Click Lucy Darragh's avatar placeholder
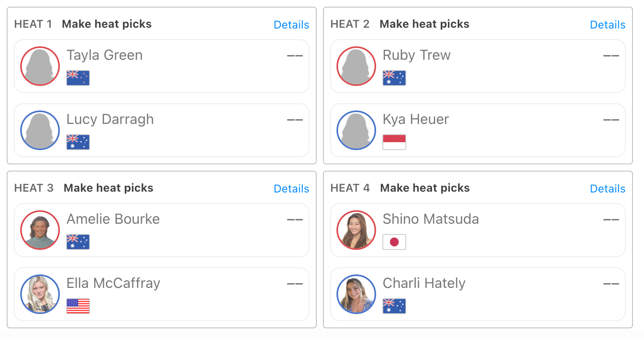 pyautogui.click(x=40, y=130)
